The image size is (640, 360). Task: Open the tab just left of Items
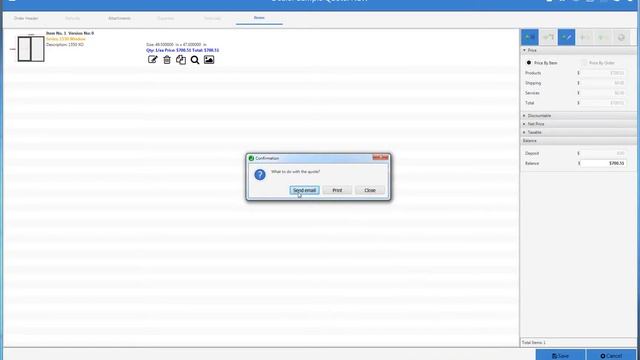pyautogui.click(x=212, y=18)
